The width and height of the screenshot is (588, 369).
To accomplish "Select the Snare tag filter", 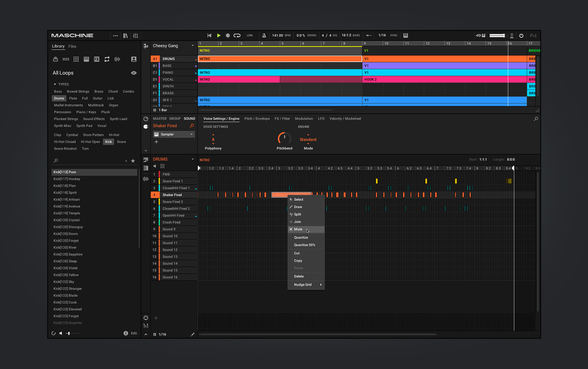I will [x=121, y=142].
